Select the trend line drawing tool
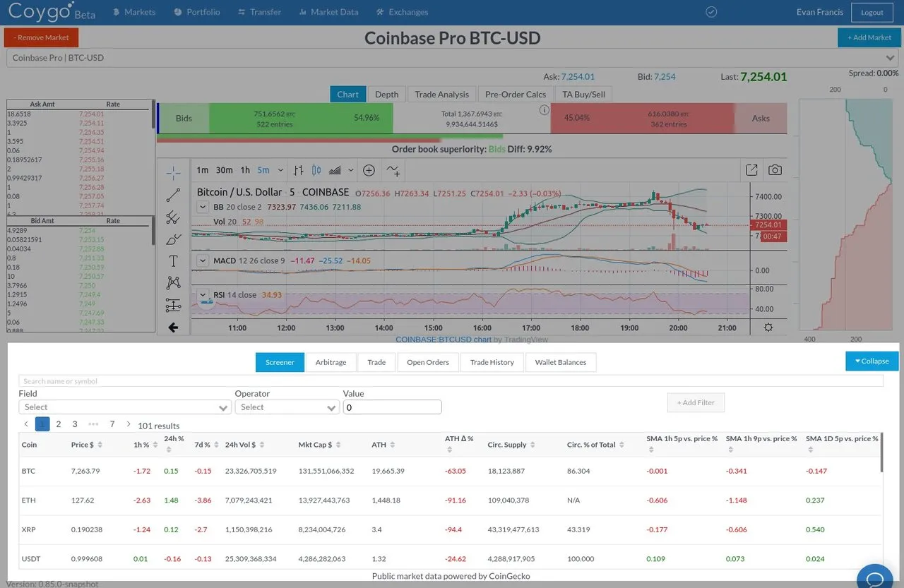The width and height of the screenshot is (904, 588). coord(173,196)
